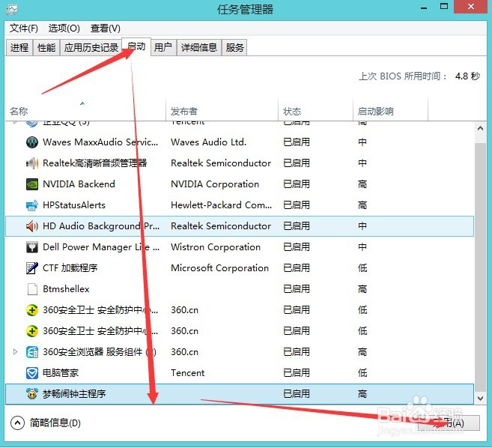Click the HPStatusAlerts printer icon
Screen dimensions: 492x448
click(32, 205)
